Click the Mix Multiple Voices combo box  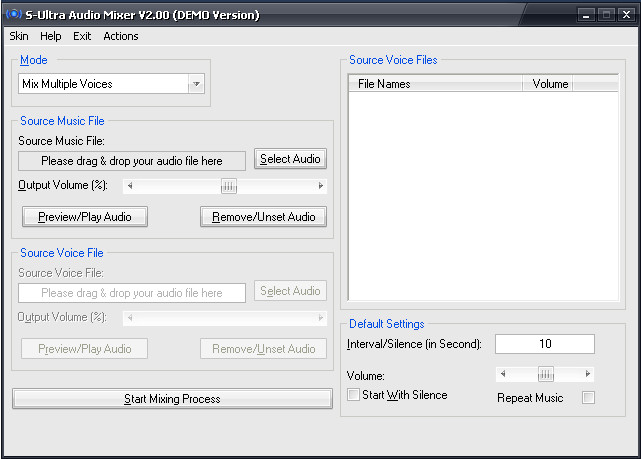click(111, 84)
